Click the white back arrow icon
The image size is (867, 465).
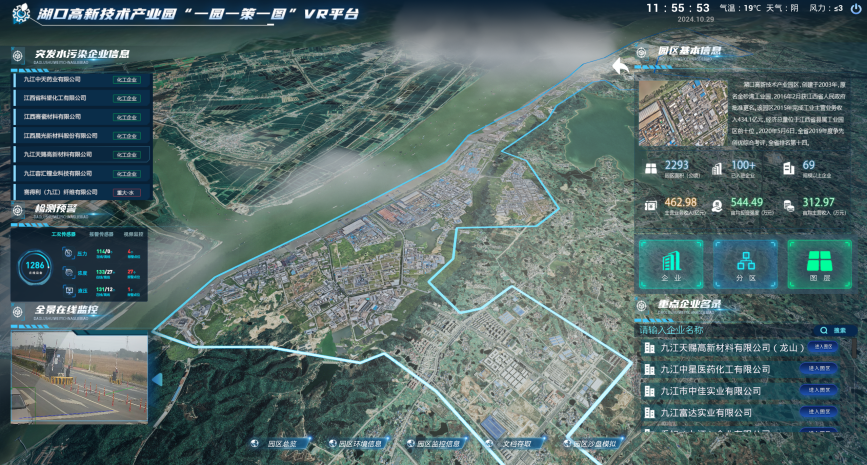pos(620,67)
